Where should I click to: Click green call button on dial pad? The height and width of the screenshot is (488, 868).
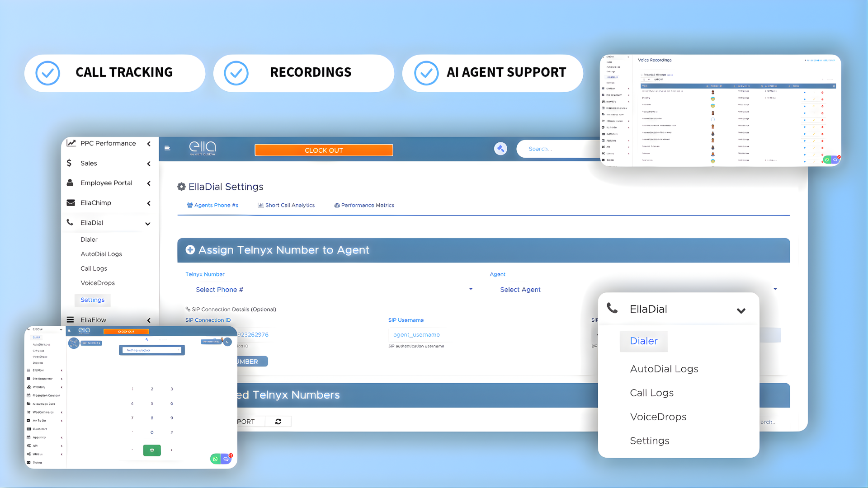tap(152, 450)
